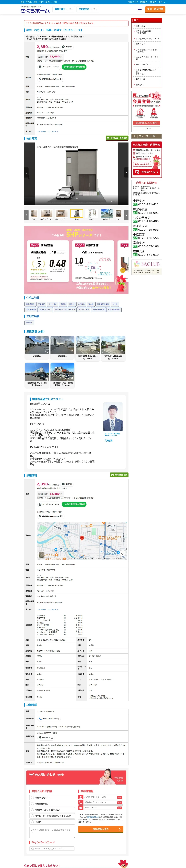Click the sidebar ログイン button
186x868 pixels.
pos(146,129)
